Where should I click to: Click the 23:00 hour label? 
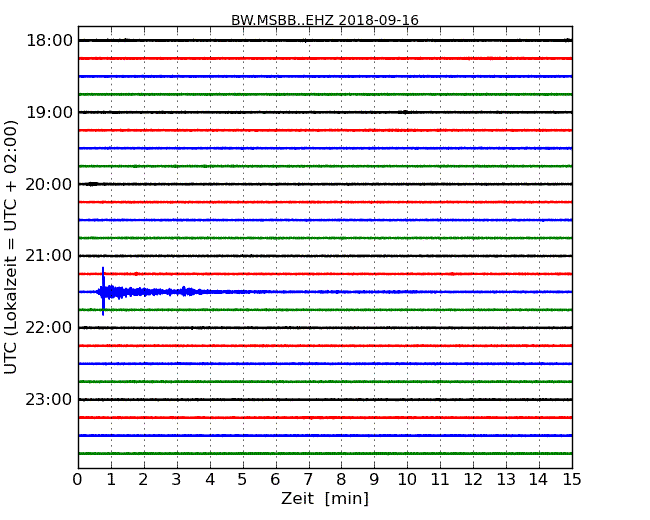[49, 400]
